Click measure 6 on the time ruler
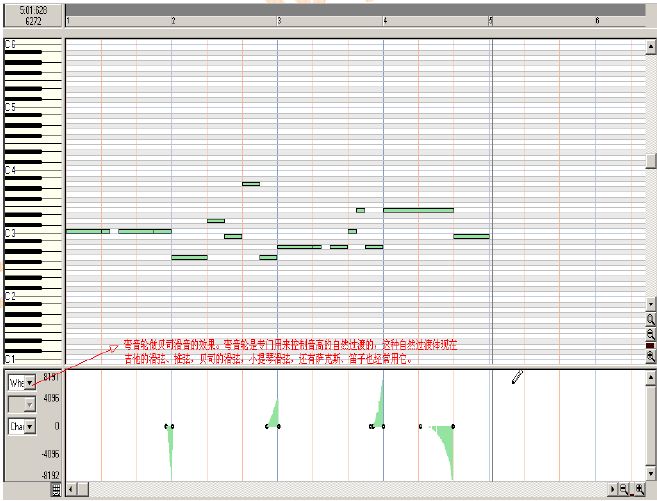Image resolution: width=657 pixels, height=501 pixels. (x=598, y=21)
